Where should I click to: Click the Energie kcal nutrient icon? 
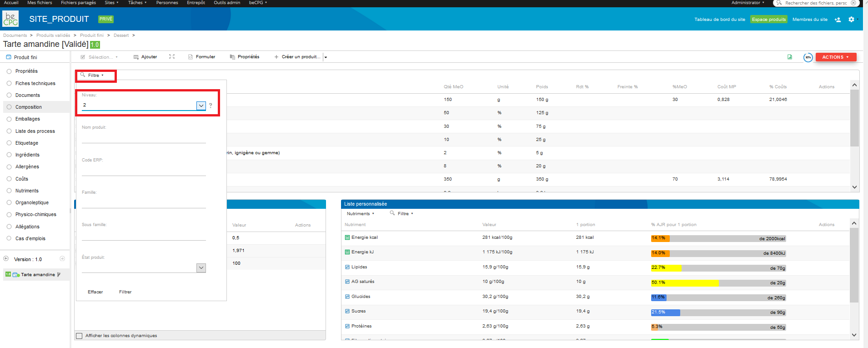pos(347,237)
